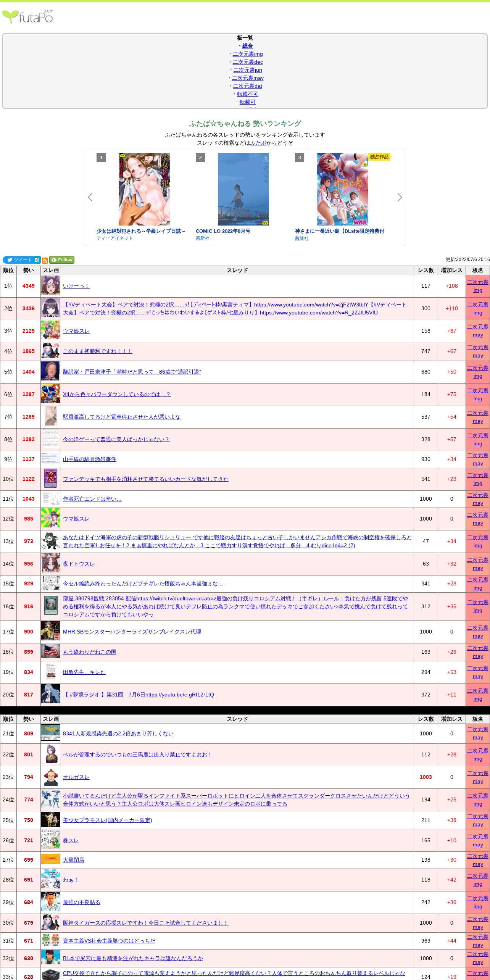Open thumbnail for rank 1 thread いけーっ！

[51, 285]
